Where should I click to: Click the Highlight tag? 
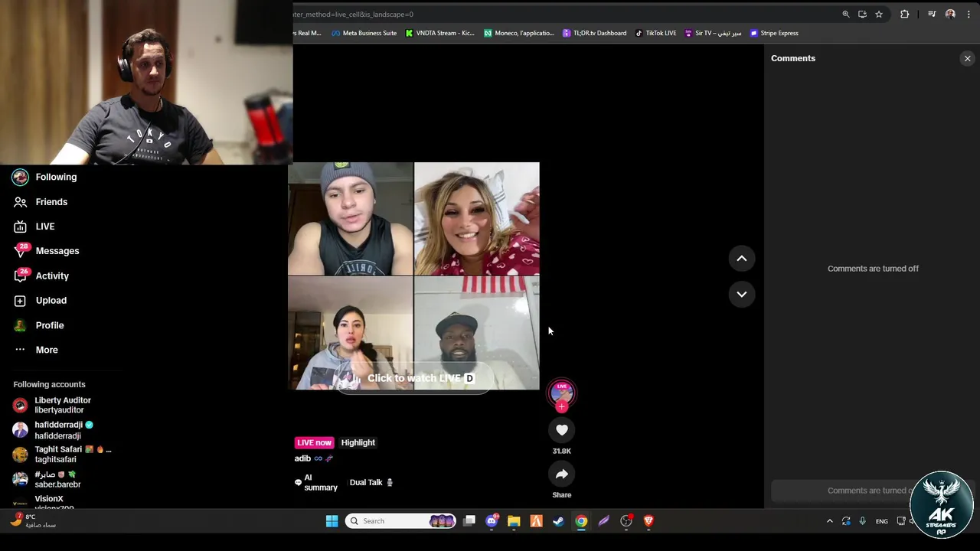point(358,442)
